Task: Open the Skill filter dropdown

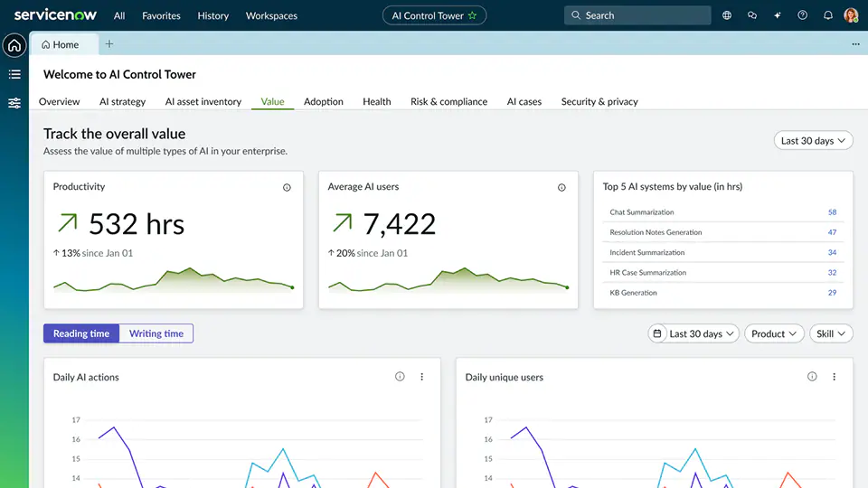Action: click(831, 333)
